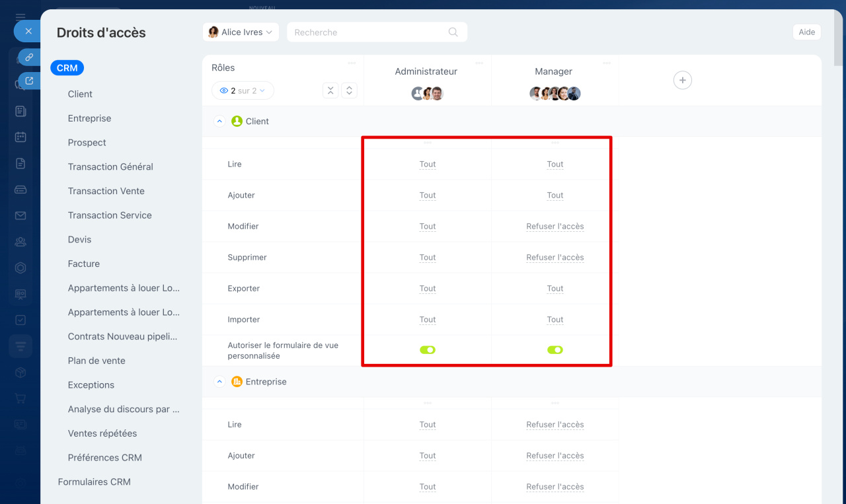Click the open in new window icon
Screen dimensions: 846x504
28,81
